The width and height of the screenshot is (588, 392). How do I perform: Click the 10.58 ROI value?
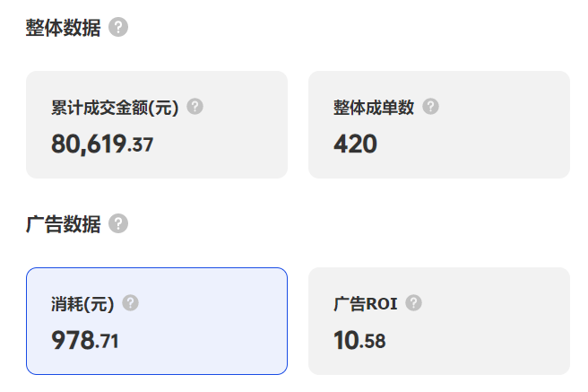pyautogui.click(x=359, y=340)
